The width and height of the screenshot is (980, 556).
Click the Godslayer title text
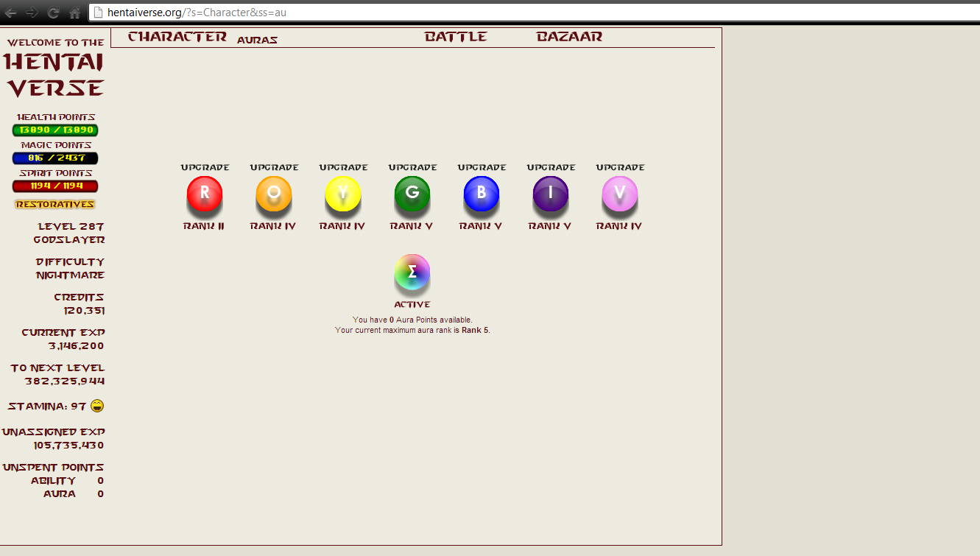[69, 239]
